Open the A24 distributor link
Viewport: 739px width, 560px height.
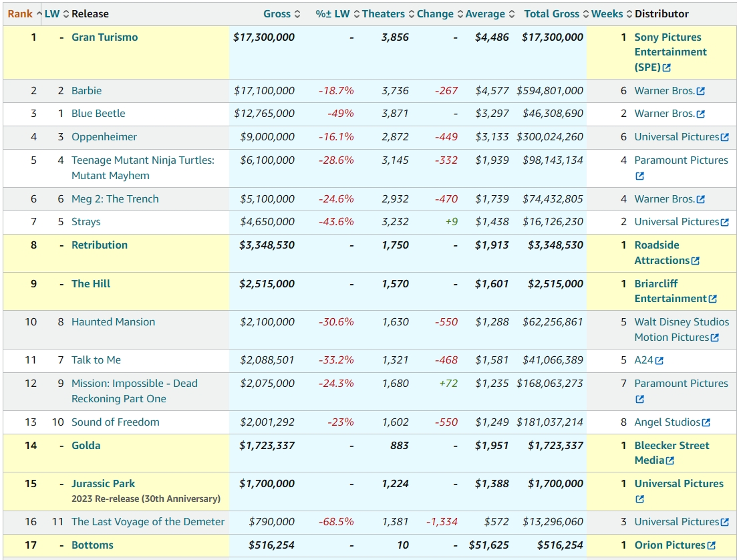coord(643,360)
